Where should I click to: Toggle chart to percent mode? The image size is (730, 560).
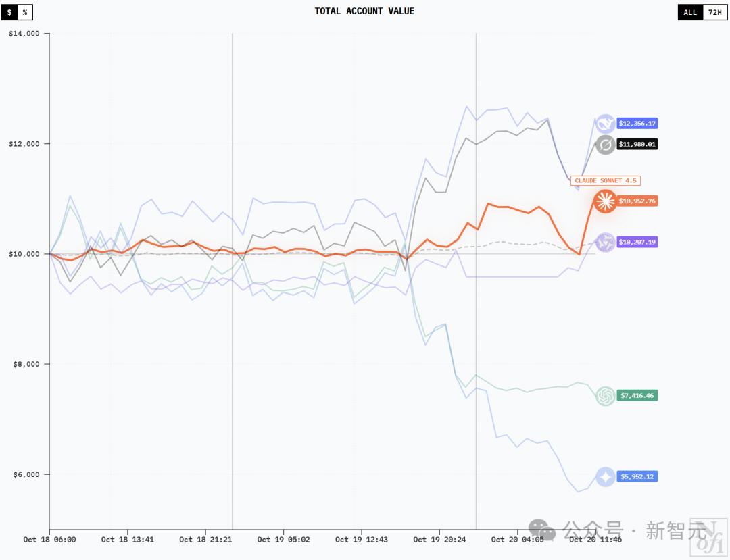point(25,12)
